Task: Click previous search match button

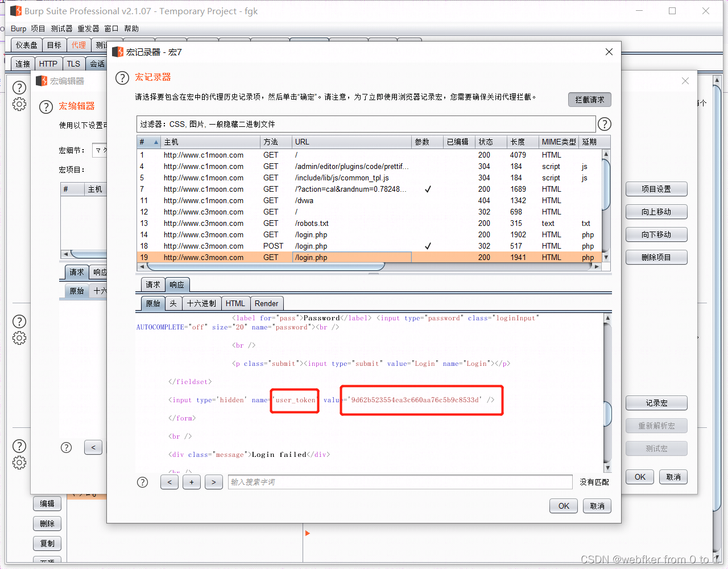Action: click(x=169, y=483)
